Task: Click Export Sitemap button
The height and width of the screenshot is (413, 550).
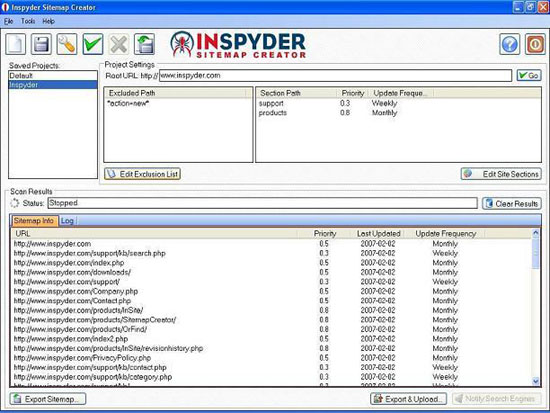Action: [48, 399]
